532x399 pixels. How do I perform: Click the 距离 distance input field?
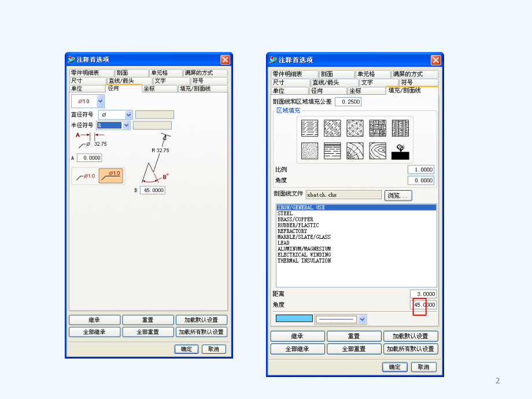pos(423,294)
